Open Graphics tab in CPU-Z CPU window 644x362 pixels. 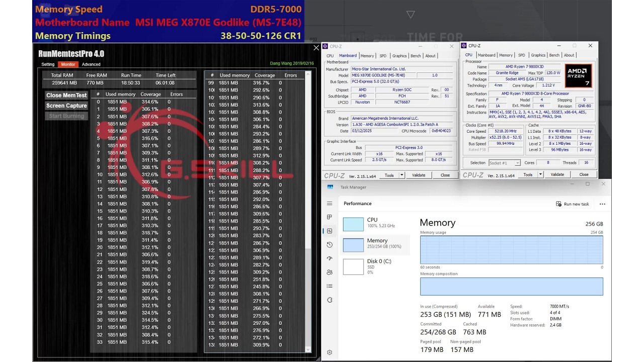pyautogui.click(x=538, y=55)
